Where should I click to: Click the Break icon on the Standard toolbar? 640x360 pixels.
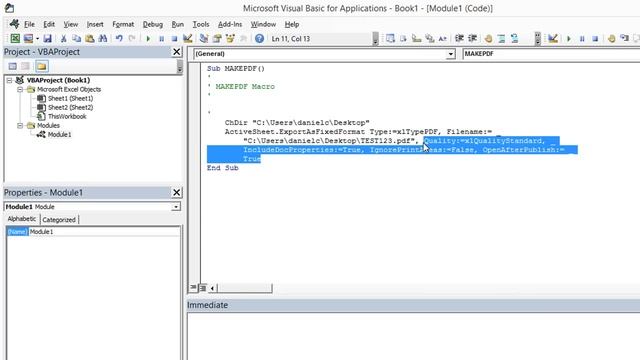click(x=161, y=39)
